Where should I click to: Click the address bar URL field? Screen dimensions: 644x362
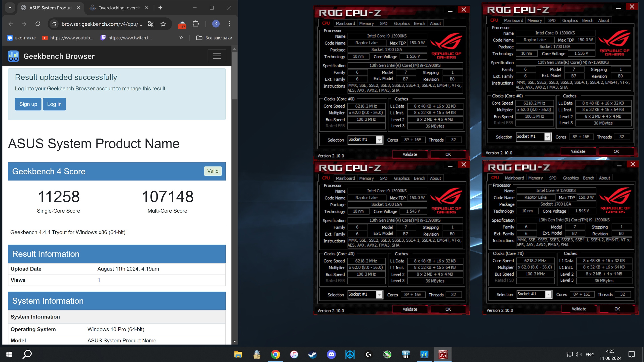tap(102, 24)
